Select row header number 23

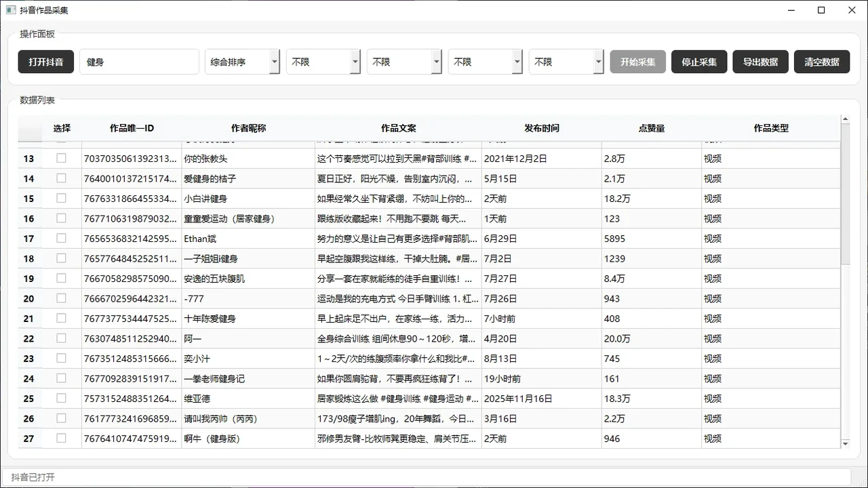[x=29, y=359]
